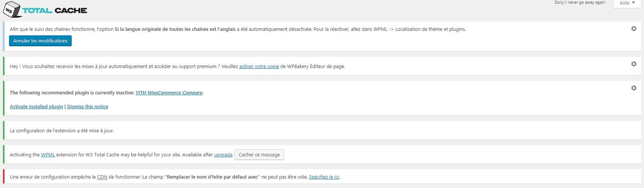Click the configuration mise à jour notice

pyautogui.click(x=62, y=131)
